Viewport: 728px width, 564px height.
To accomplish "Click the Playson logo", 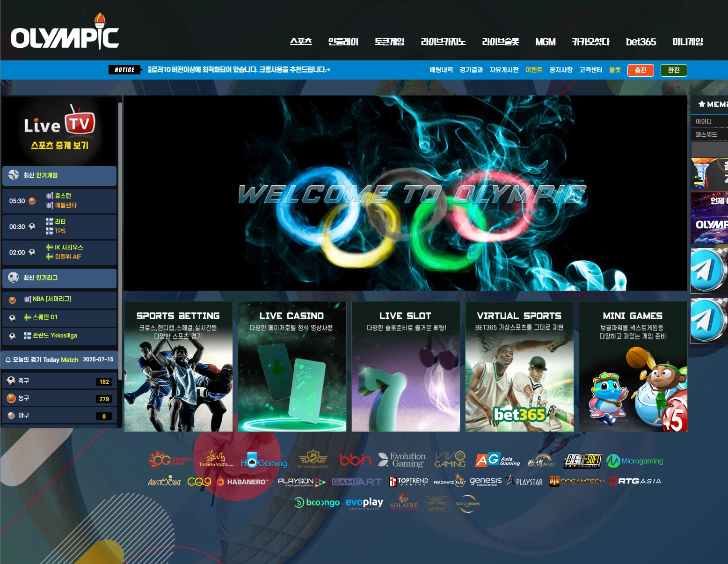I will click(x=302, y=482).
